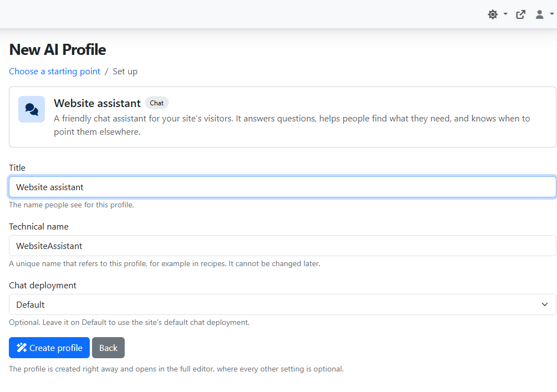Open the site via external link icon
This screenshot has width=557, height=392.
[x=521, y=14]
